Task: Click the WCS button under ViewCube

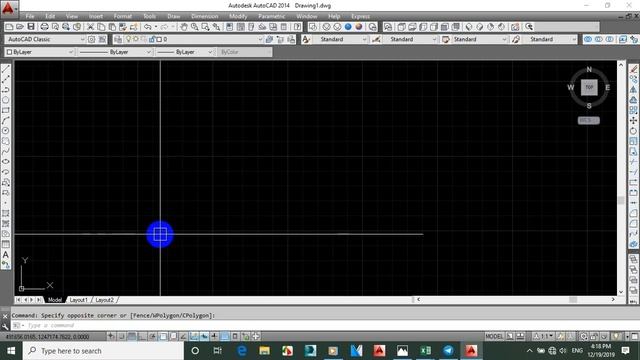Action: click(588, 120)
